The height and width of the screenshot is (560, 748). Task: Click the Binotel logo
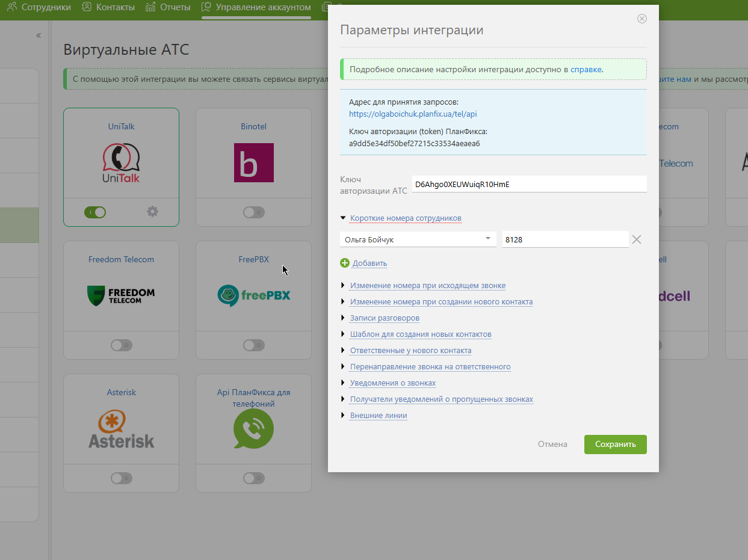click(x=253, y=162)
